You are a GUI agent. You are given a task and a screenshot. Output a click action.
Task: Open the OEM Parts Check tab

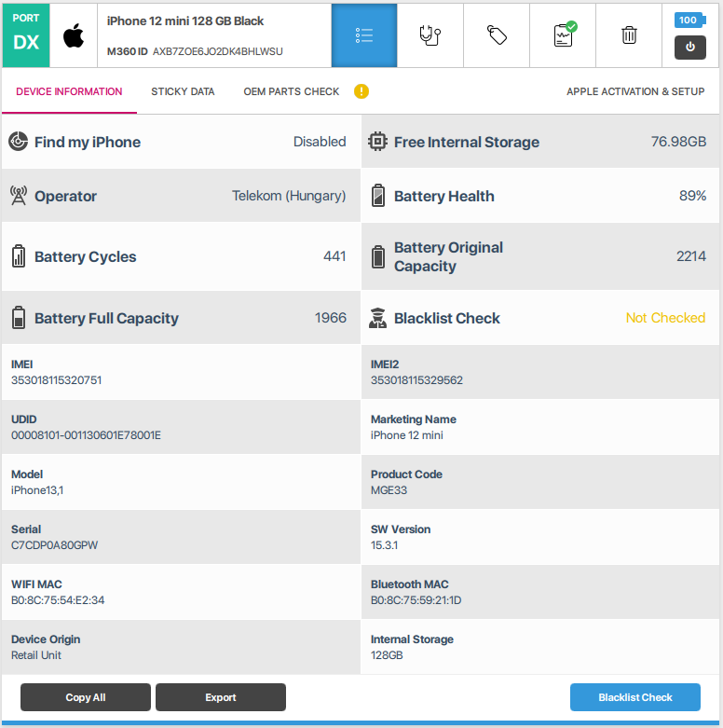(x=292, y=91)
